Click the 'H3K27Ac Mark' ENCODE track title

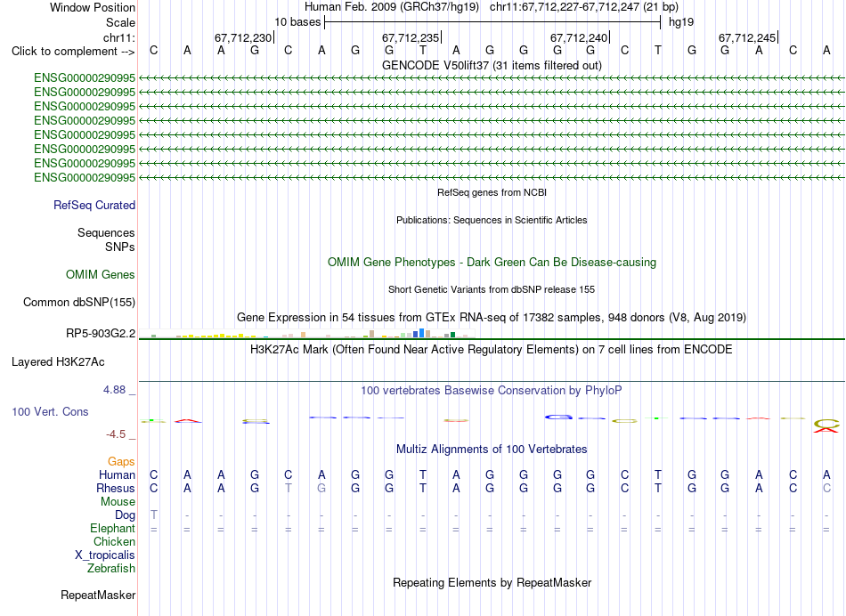click(x=492, y=350)
